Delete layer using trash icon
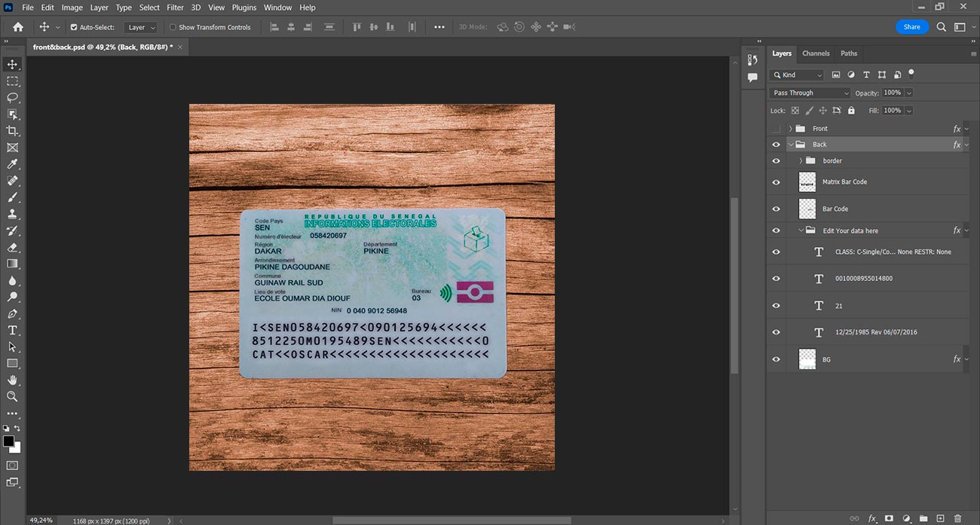 point(957,518)
